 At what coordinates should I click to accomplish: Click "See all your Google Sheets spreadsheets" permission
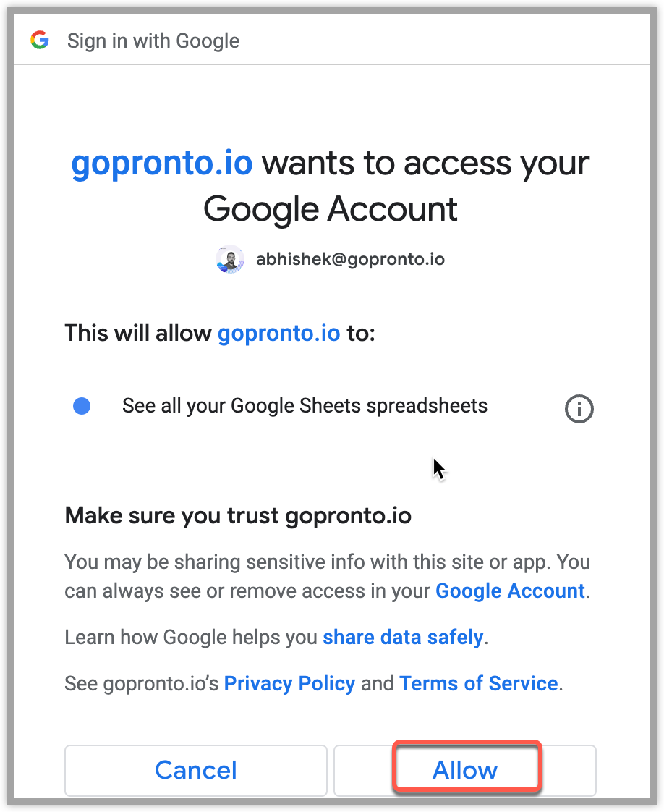[x=305, y=406]
